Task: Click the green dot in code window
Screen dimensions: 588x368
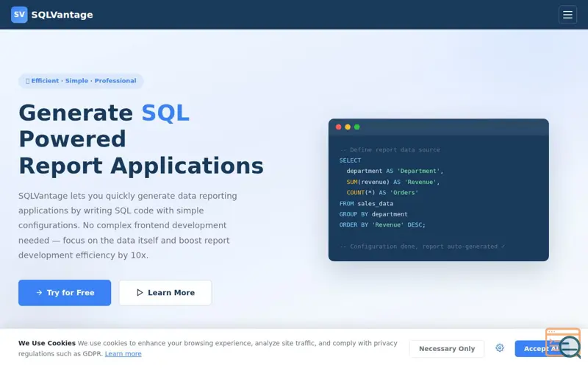Action: click(x=357, y=127)
